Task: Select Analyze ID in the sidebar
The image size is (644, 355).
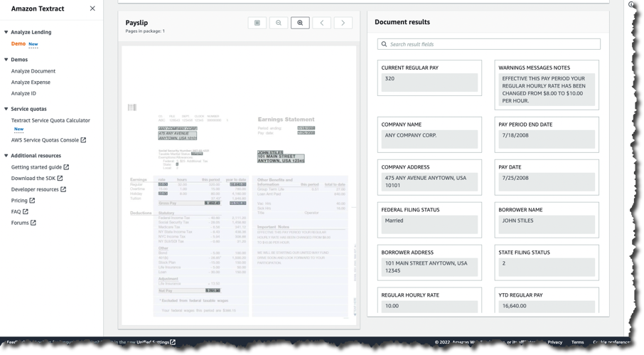Action: pos(23,93)
